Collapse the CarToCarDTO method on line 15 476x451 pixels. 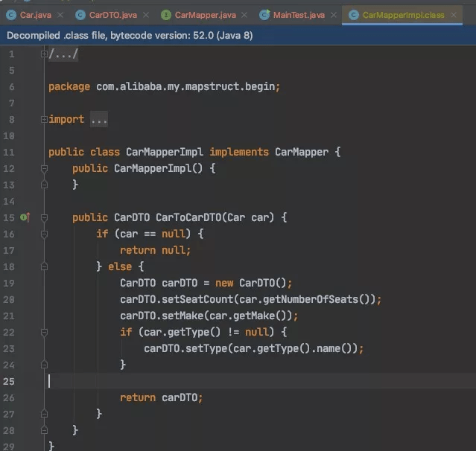44,218
